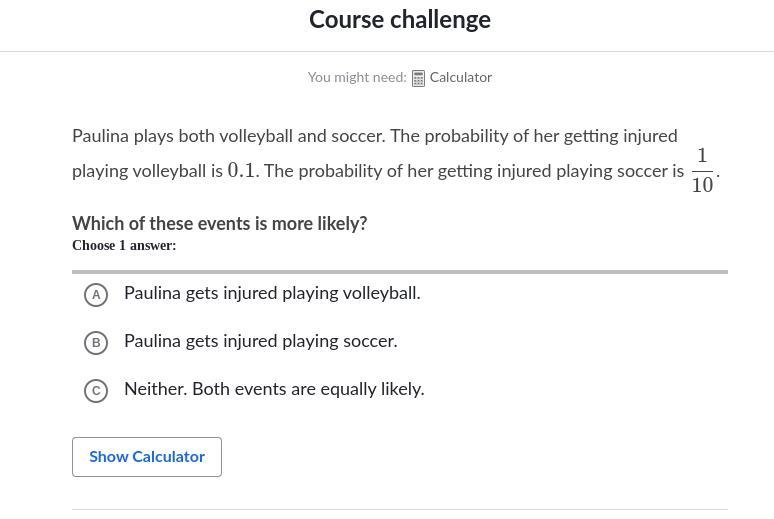Click the Show Calculator button

click(x=147, y=457)
